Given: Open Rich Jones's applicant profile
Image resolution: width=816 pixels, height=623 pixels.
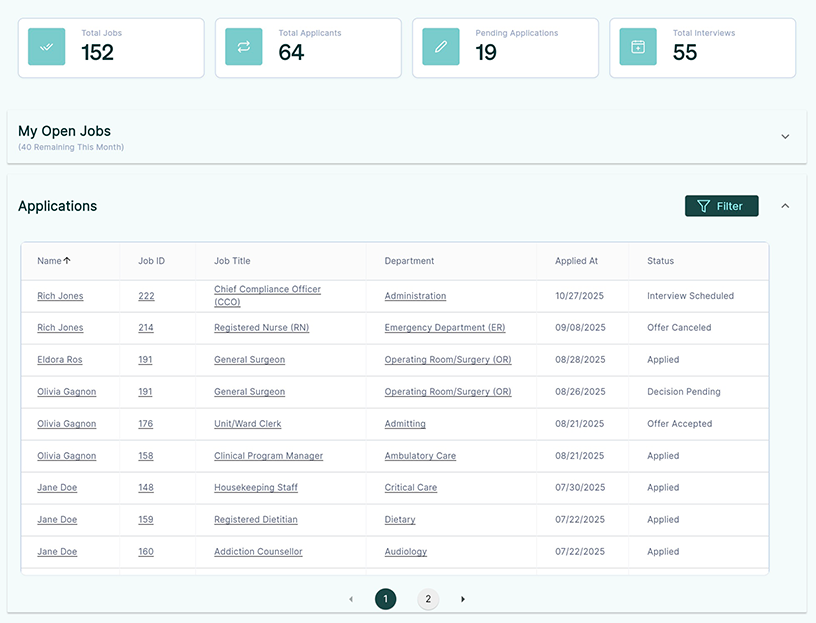Looking at the screenshot, I should (x=60, y=295).
